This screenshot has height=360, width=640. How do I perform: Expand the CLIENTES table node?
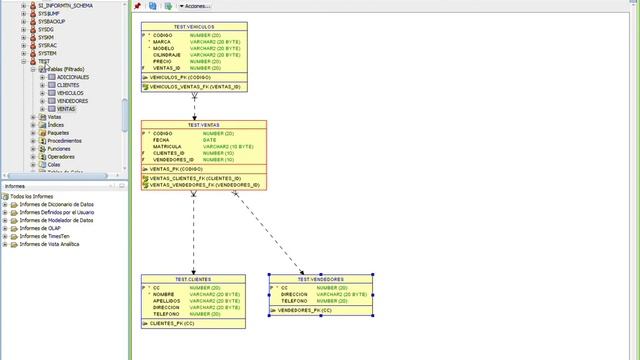point(42,85)
